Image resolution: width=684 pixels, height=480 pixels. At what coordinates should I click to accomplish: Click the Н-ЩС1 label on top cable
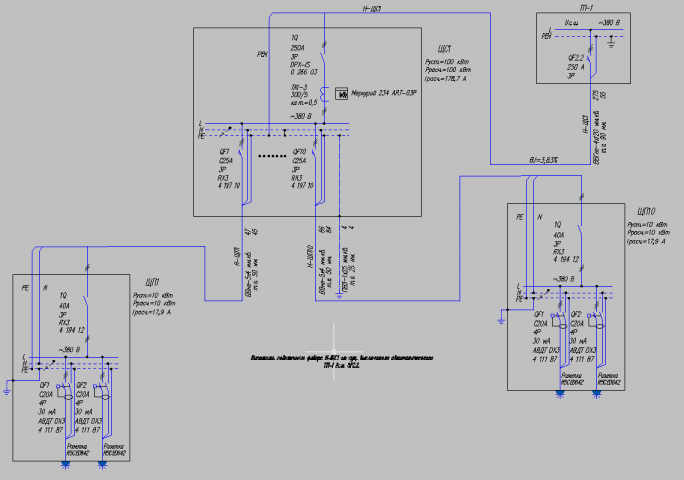[372, 8]
